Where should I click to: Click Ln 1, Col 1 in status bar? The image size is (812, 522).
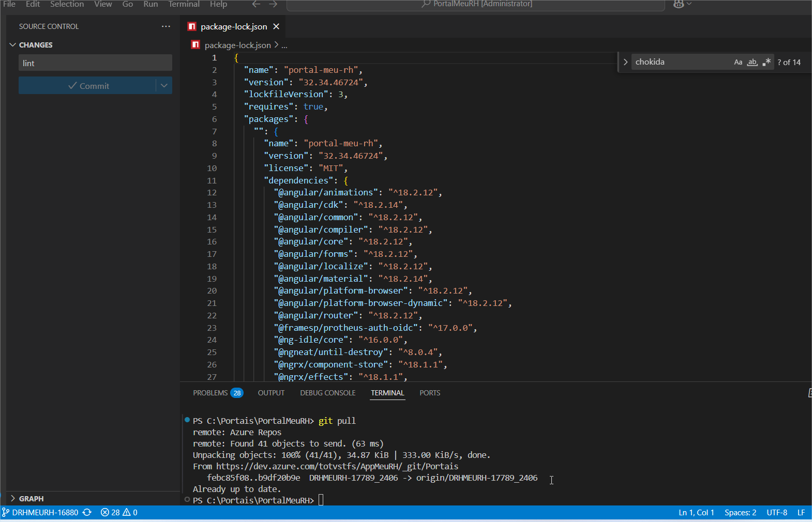click(x=696, y=512)
